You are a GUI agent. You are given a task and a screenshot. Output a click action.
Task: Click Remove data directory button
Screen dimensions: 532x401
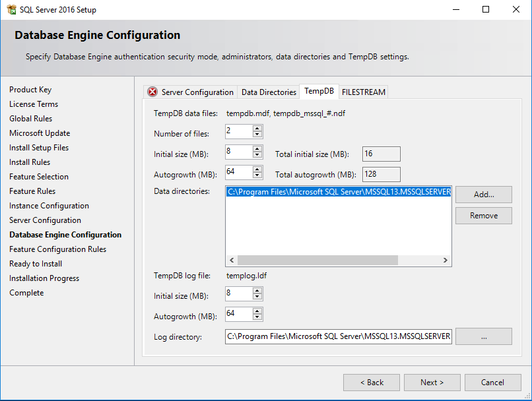pyautogui.click(x=483, y=216)
